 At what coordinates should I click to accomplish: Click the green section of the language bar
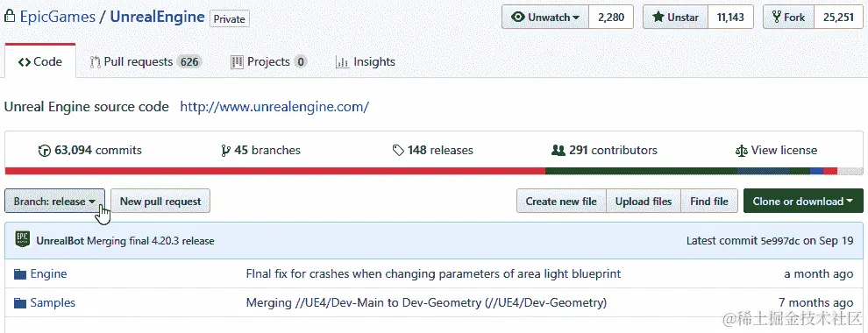click(641, 171)
